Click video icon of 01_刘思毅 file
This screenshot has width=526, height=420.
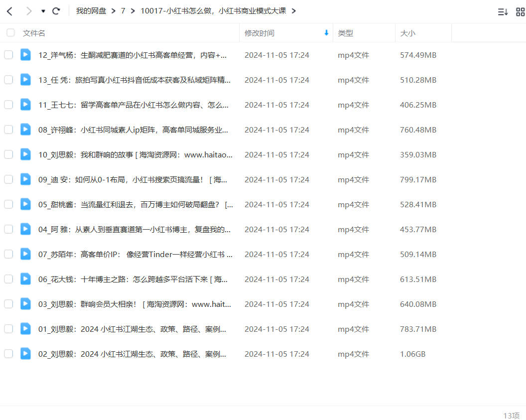pyautogui.click(x=25, y=328)
